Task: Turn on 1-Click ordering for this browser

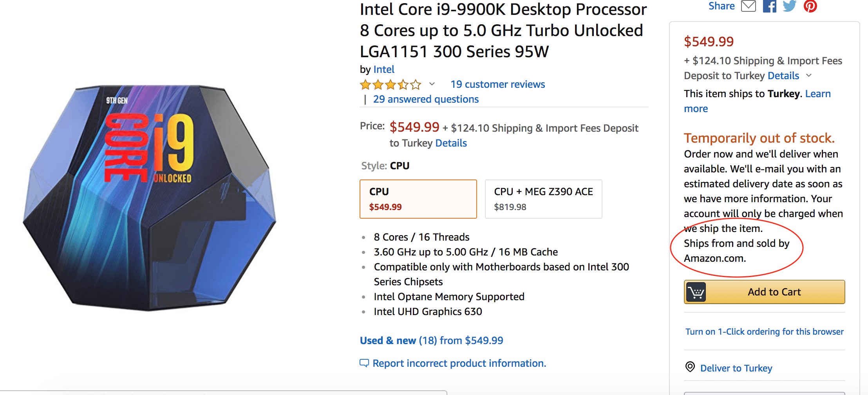Action: 764,332
